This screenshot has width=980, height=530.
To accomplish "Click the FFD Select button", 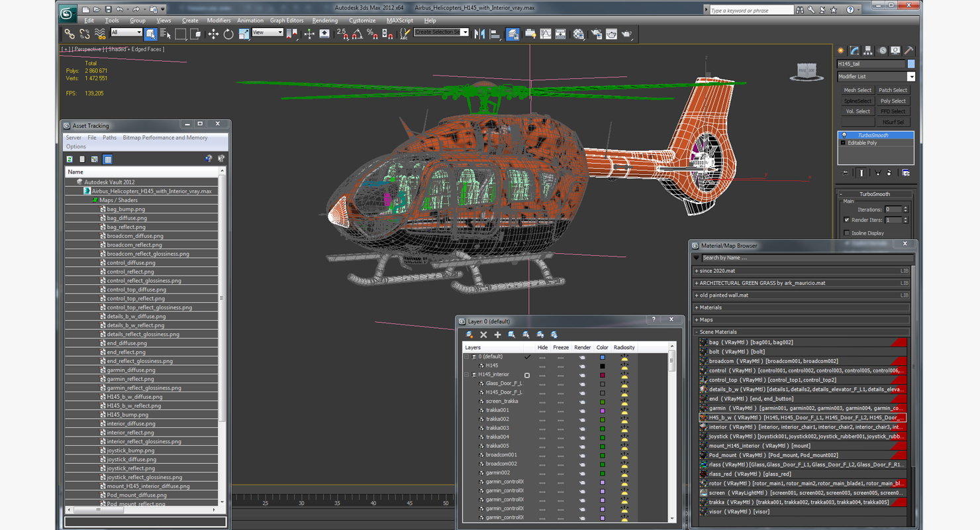I will pos(893,111).
